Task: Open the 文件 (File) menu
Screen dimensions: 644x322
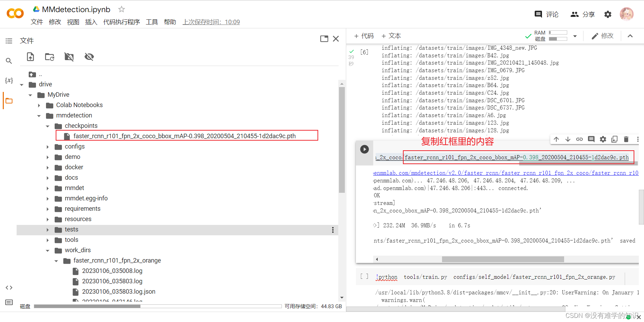Action: pyautogui.click(x=37, y=22)
